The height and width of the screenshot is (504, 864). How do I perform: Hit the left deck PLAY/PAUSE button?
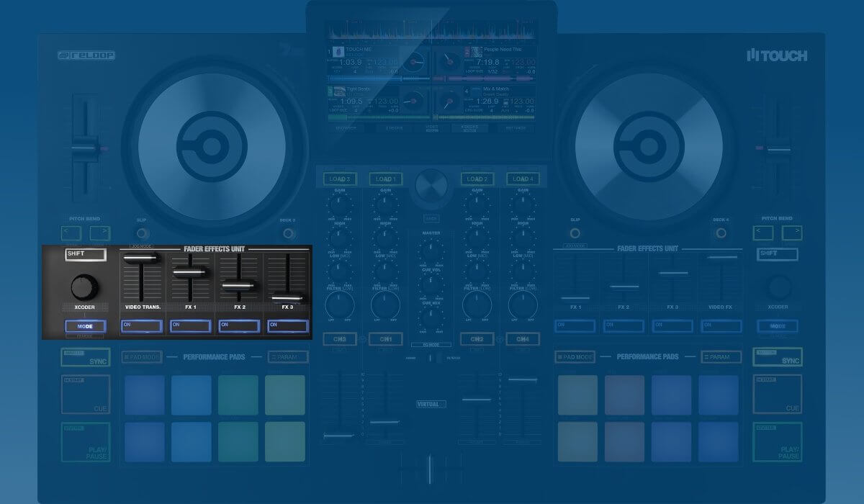(86, 441)
